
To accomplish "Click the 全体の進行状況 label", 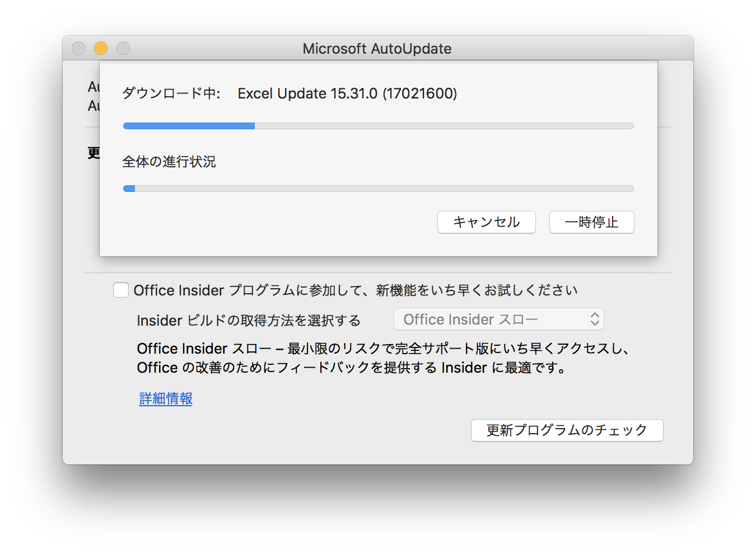I will click(x=169, y=162).
